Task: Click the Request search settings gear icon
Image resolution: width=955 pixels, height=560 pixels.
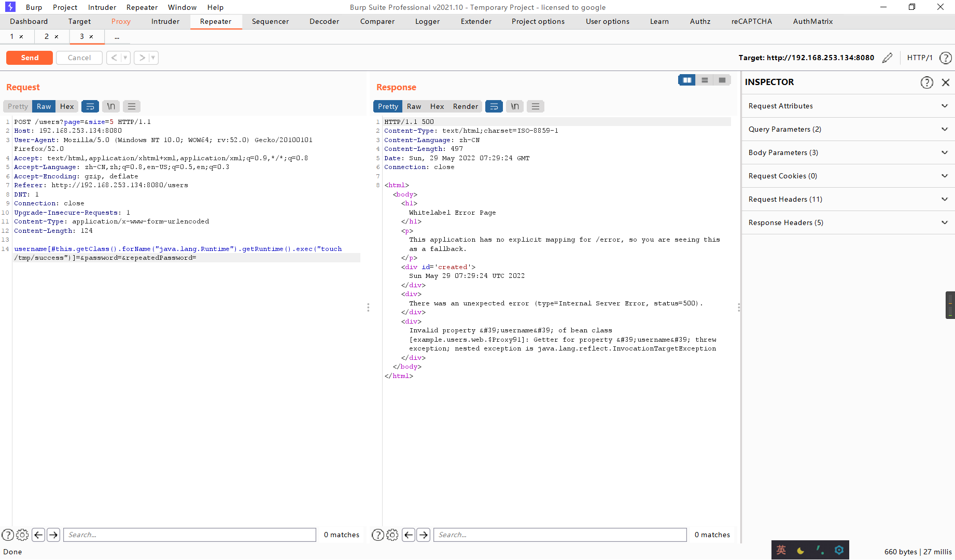Action: pyautogui.click(x=22, y=535)
